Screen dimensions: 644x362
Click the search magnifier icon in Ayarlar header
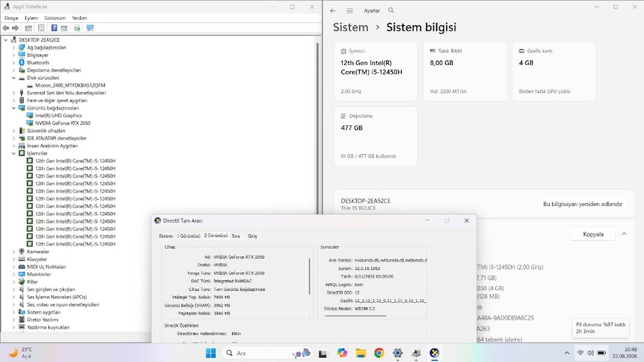tap(391, 10)
